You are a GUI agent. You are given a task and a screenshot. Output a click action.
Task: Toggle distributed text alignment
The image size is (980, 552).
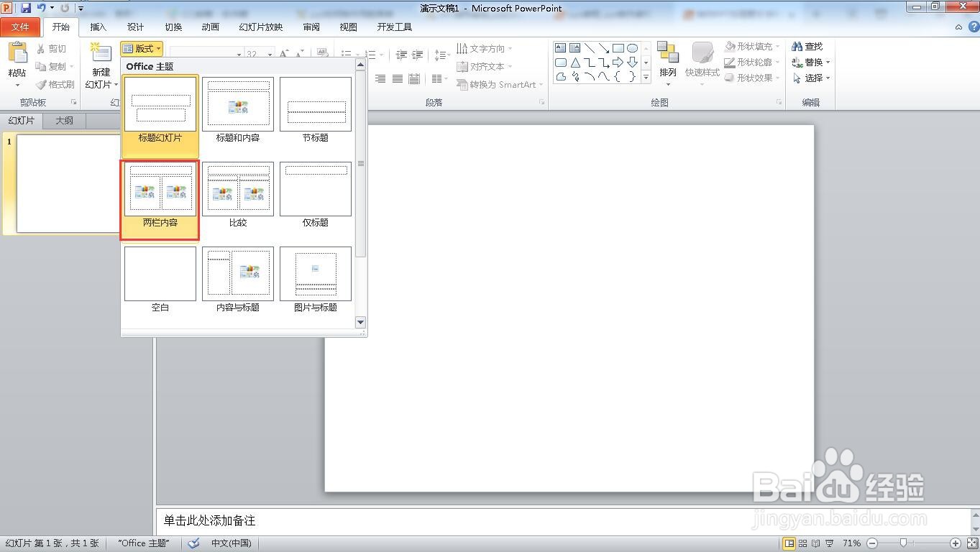414,78
